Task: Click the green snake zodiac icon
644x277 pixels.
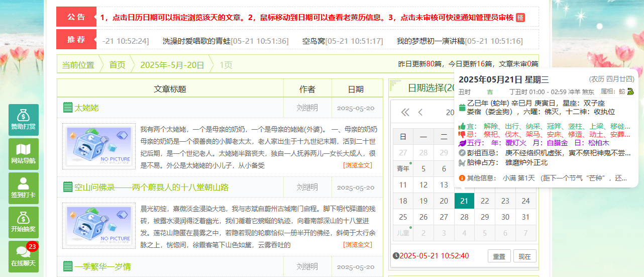Action: tap(630, 91)
